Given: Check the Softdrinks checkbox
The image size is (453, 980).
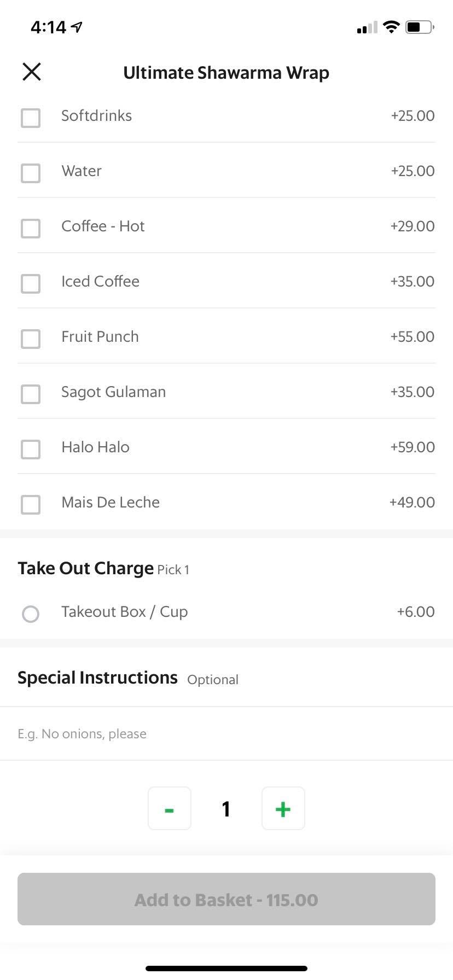Looking at the screenshot, I should pyautogui.click(x=31, y=118).
